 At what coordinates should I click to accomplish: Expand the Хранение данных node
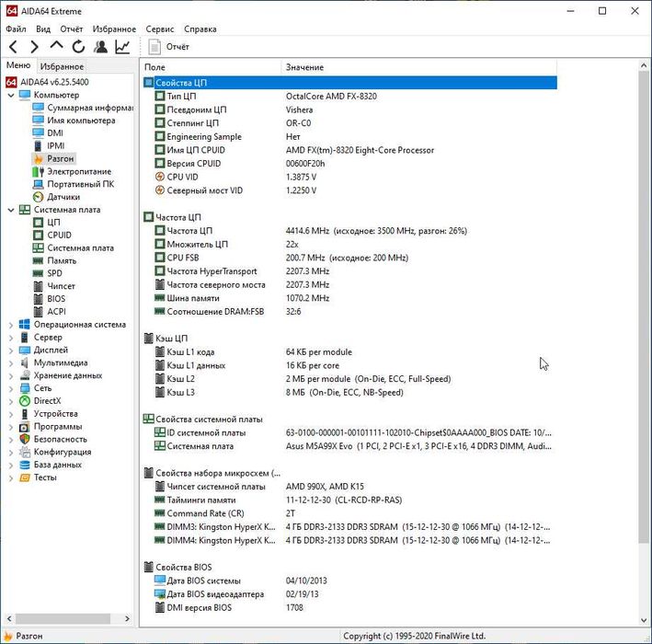coord(11,376)
